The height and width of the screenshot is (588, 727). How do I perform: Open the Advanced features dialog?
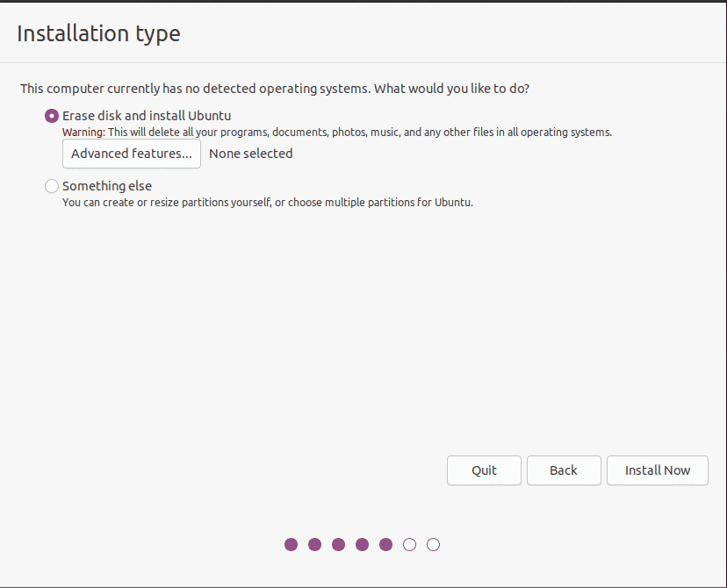tap(132, 154)
